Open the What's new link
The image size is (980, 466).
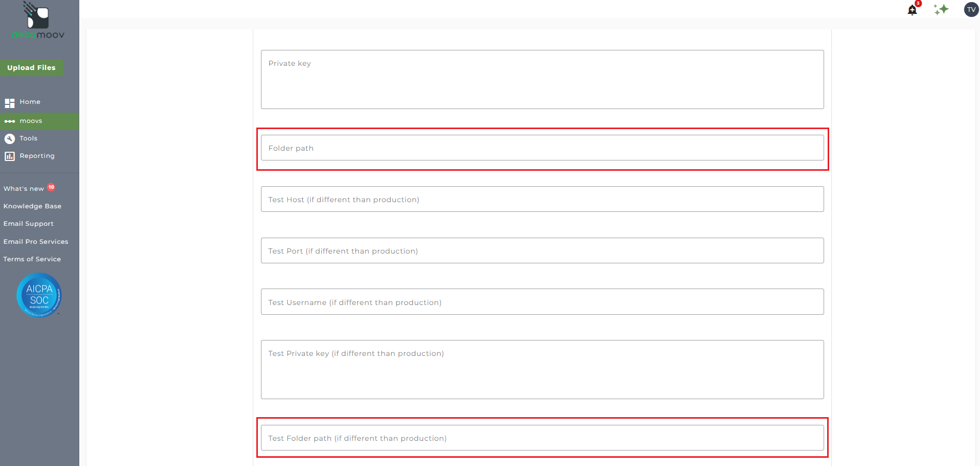(24, 189)
